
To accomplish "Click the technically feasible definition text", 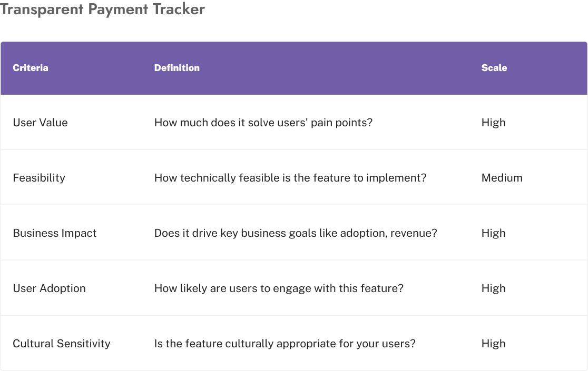I will coord(290,178).
